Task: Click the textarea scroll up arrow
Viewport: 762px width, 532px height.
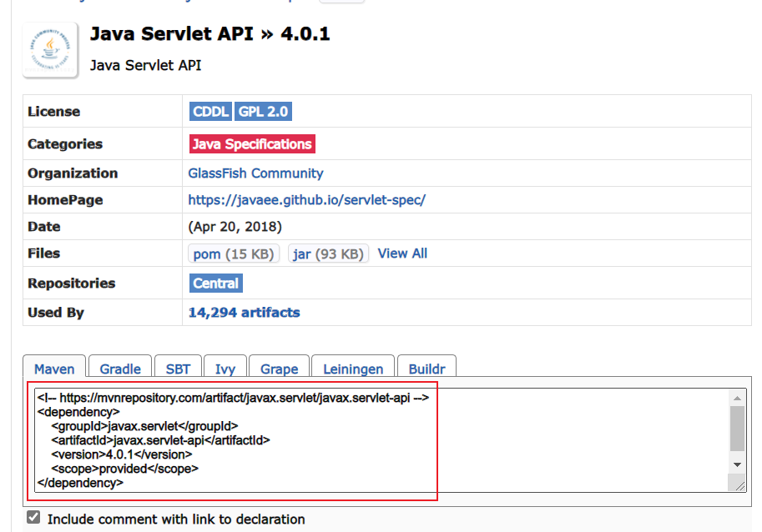Action: 737,398
